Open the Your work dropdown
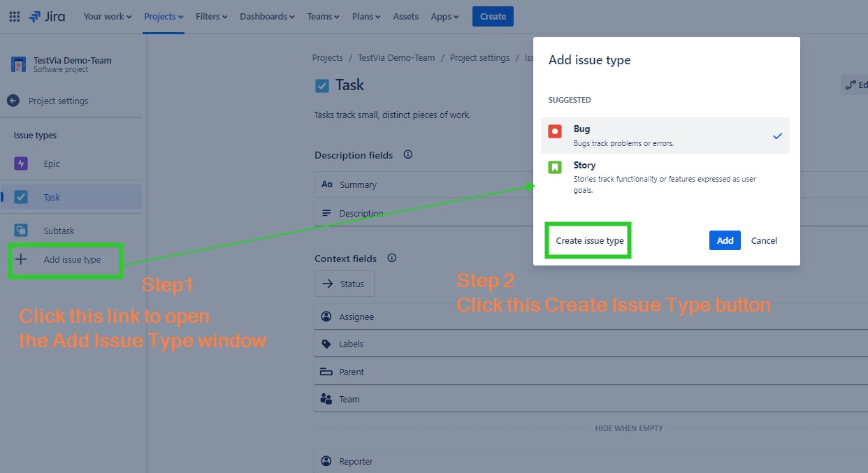The width and height of the screenshot is (868, 473). pos(108,17)
